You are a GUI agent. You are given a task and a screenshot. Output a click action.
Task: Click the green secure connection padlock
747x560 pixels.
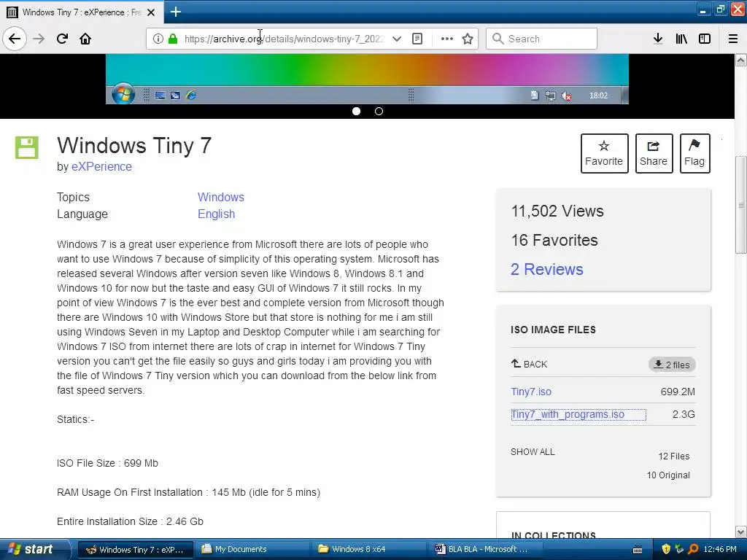tap(173, 39)
